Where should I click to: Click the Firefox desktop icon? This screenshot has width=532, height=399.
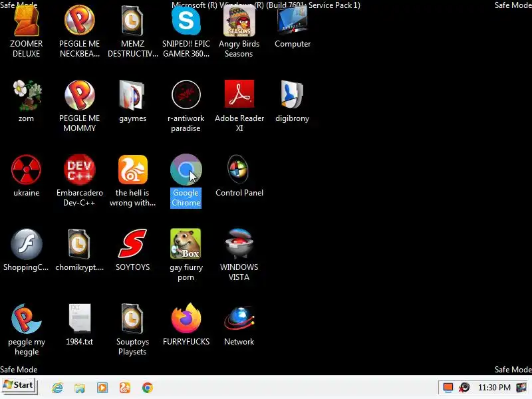pyautogui.click(x=186, y=319)
